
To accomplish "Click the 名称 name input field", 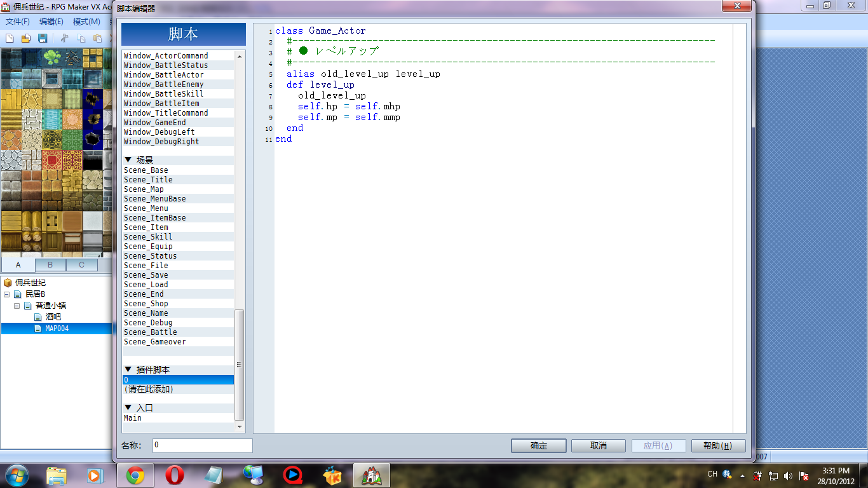I will point(203,445).
